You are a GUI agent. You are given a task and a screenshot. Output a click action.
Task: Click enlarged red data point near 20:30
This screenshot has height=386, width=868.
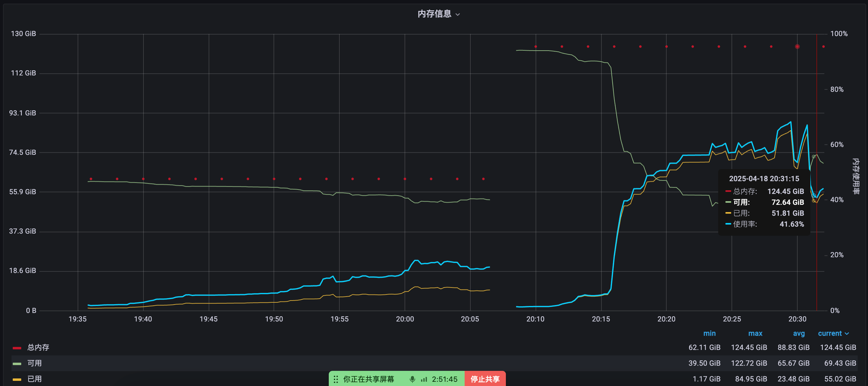point(797,46)
